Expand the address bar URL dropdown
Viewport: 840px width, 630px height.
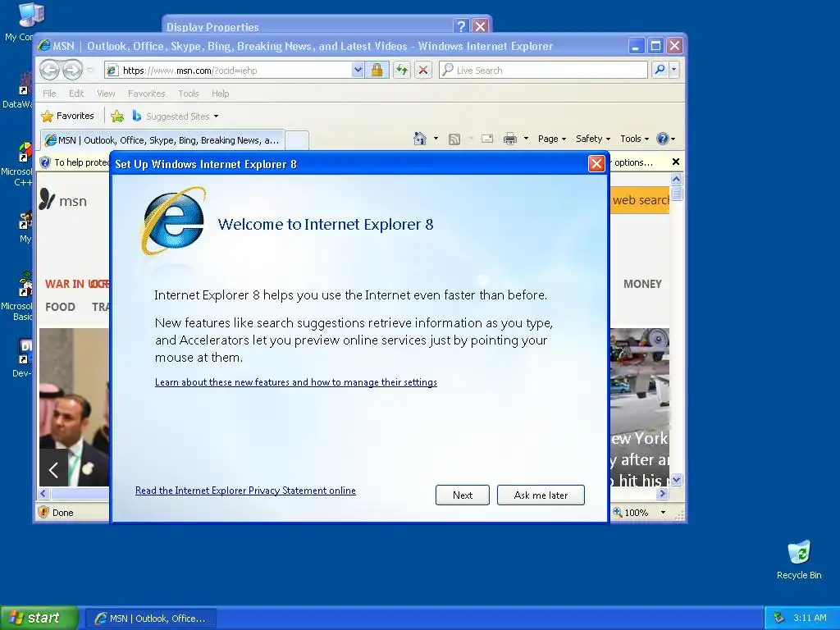coord(358,71)
